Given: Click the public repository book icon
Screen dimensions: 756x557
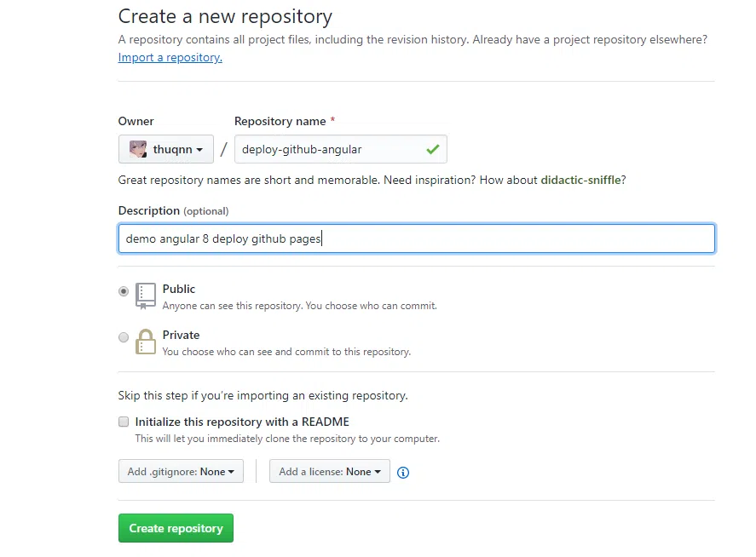Looking at the screenshot, I should point(146,296).
